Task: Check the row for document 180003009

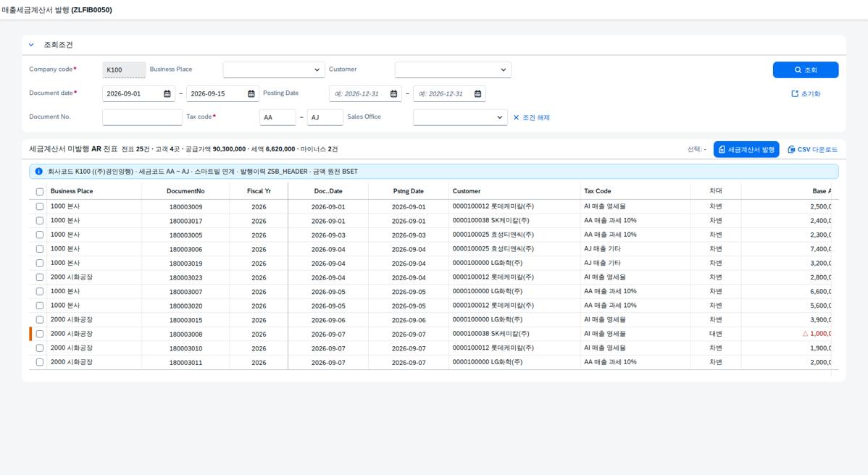Action: pos(40,206)
